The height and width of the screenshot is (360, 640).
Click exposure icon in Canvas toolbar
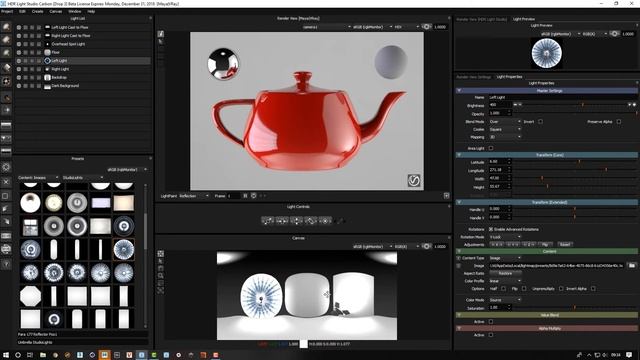pos(426,246)
